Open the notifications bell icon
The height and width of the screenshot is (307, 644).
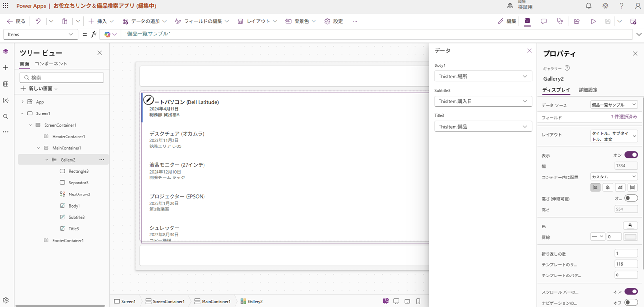point(589,6)
